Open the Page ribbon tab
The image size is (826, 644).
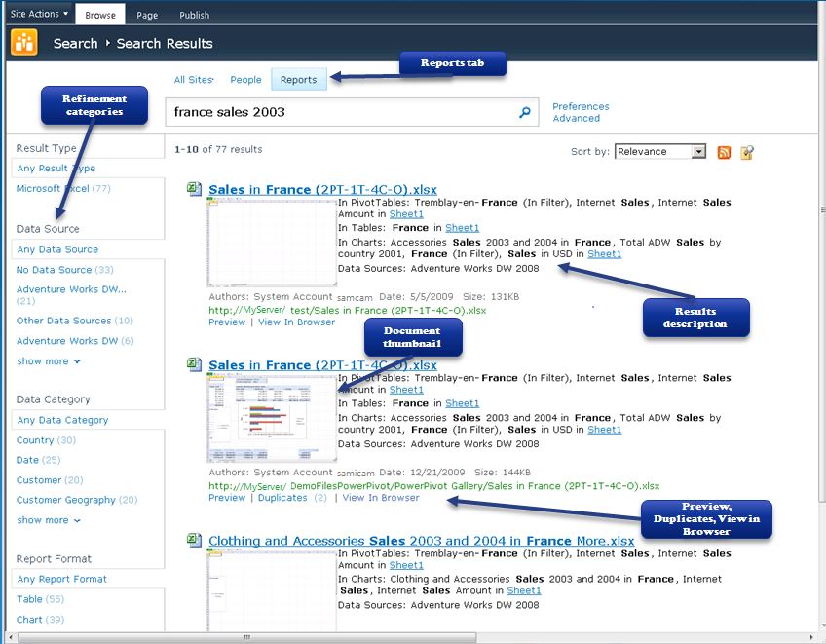(147, 15)
